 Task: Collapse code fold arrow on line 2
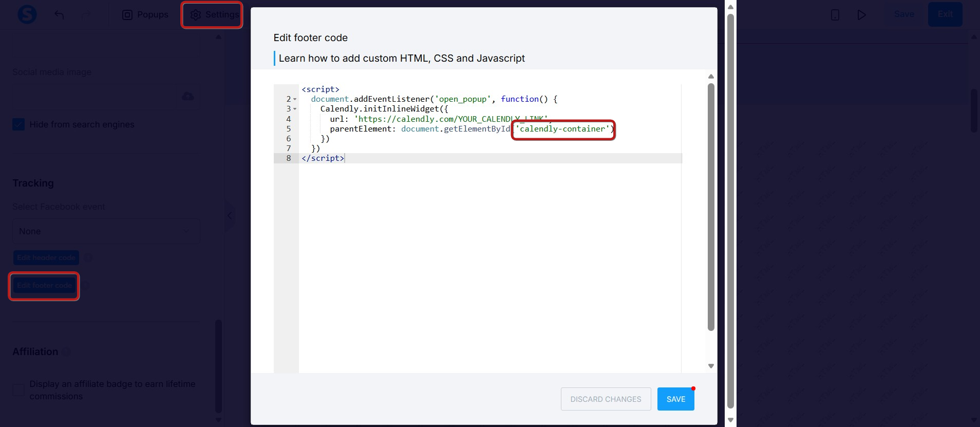click(295, 99)
